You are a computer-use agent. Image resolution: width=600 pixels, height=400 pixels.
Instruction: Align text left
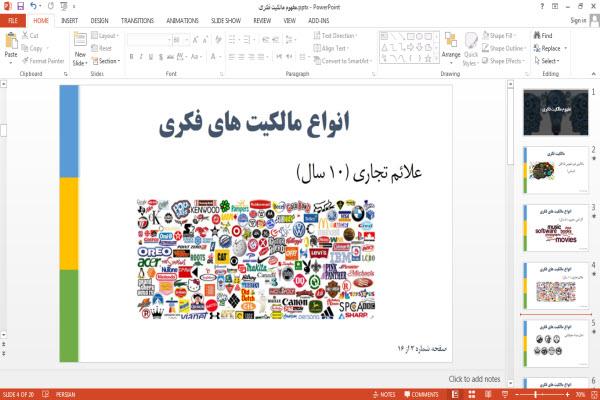tap(232, 57)
